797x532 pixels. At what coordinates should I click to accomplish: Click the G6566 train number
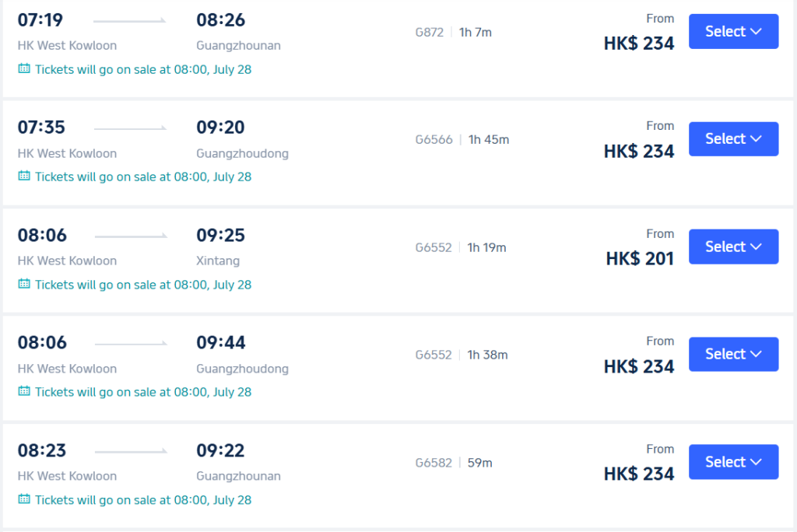click(434, 140)
